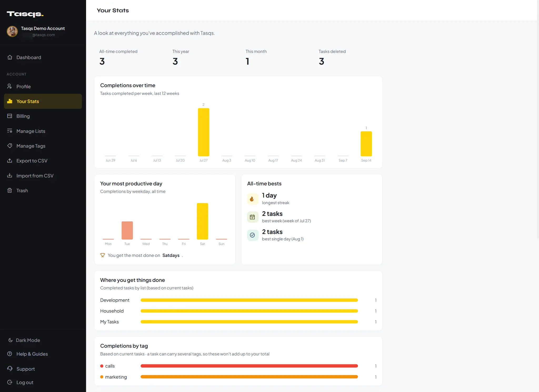
Task: Click the calls tag progress bar
Action: [249, 366]
